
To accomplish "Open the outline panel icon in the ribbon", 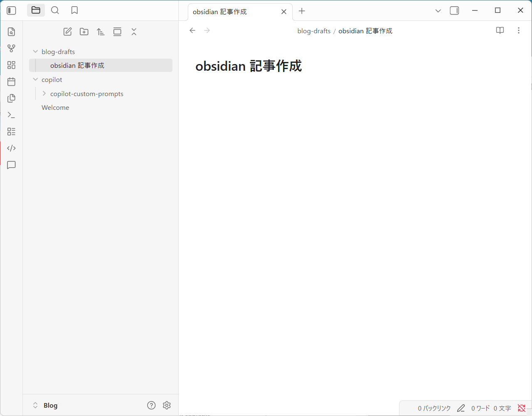I will click(x=11, y=131).
